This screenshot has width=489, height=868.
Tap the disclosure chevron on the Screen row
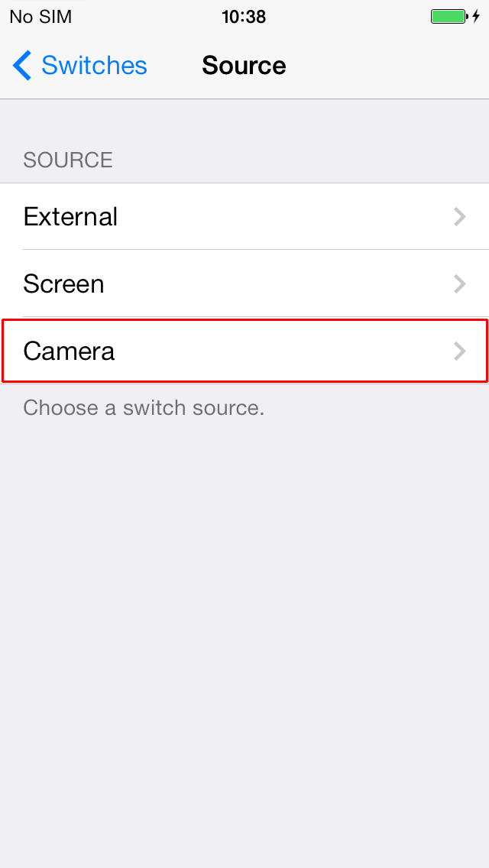coord(460,284)
